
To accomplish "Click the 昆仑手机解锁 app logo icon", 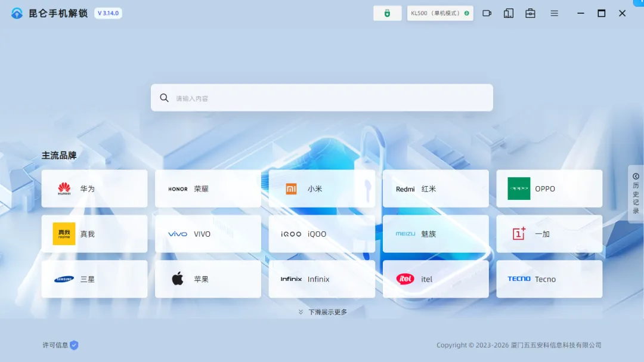I will (17, 13).
